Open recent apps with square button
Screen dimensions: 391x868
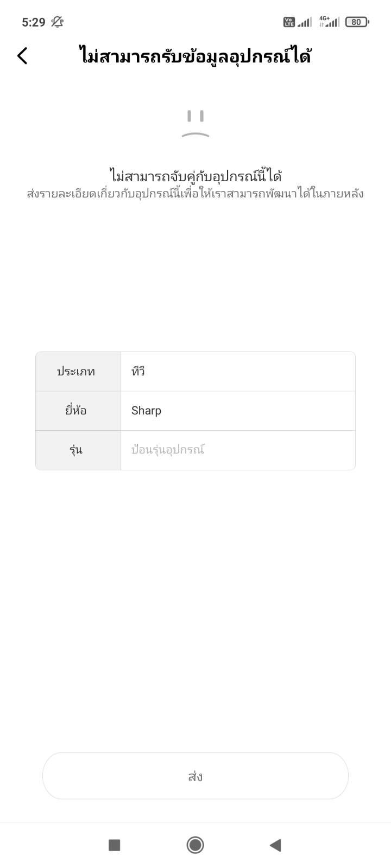click(114, 845)
